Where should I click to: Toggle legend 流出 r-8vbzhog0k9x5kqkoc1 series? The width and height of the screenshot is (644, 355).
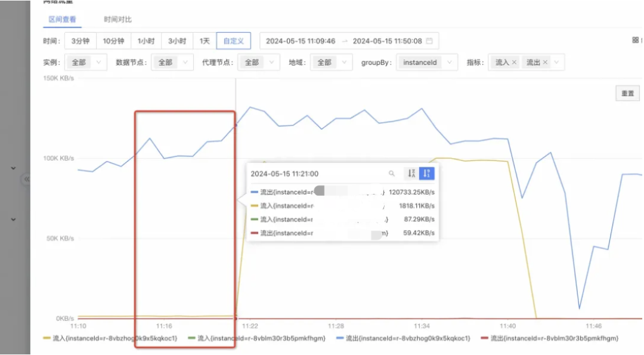click(x=403, y=338)
